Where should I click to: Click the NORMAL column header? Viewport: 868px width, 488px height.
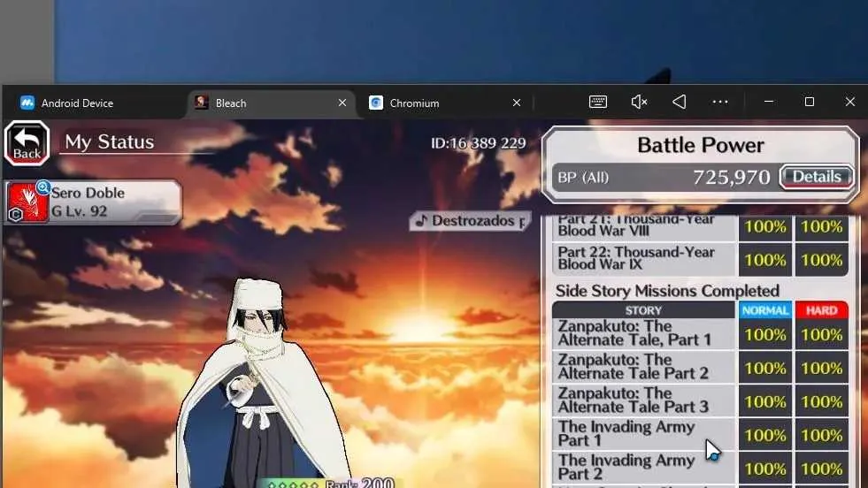point(765,310)
